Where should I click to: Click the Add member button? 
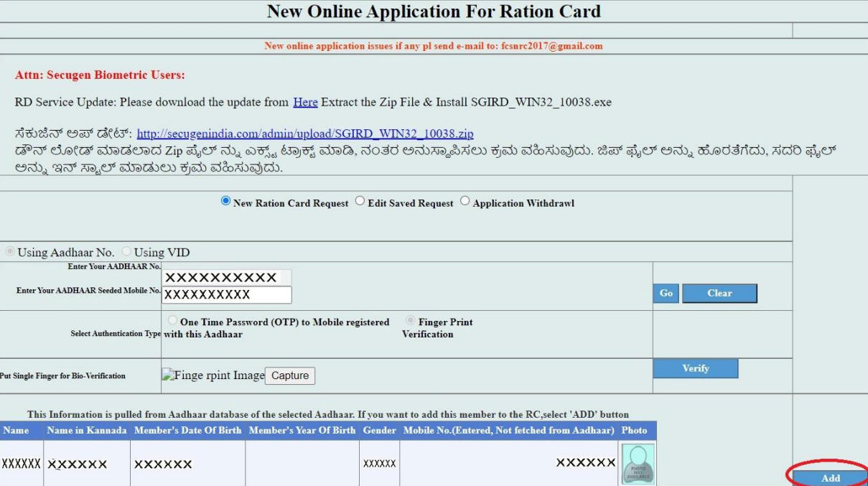(830, 478)
